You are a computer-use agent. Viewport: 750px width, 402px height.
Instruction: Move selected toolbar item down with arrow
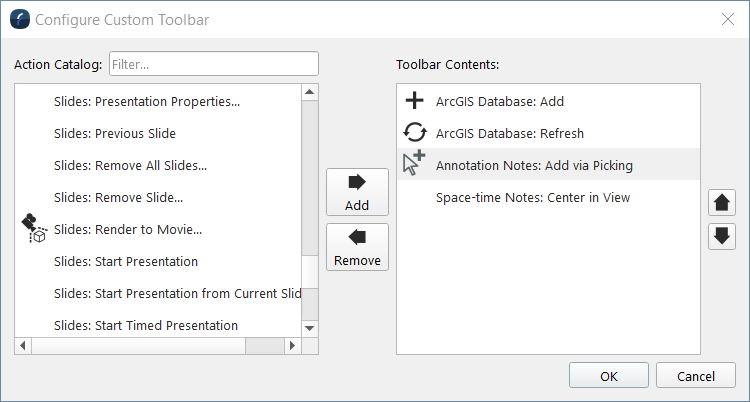tap(721, 237)
